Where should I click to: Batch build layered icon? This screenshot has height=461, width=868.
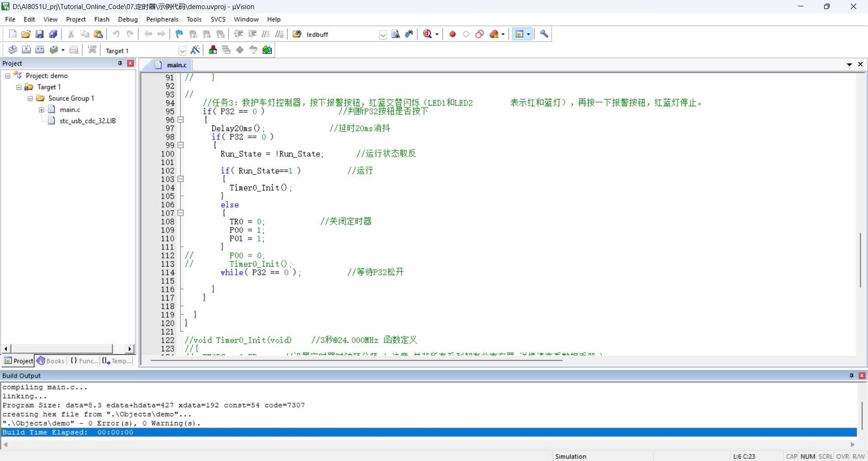tap(54, 50)
